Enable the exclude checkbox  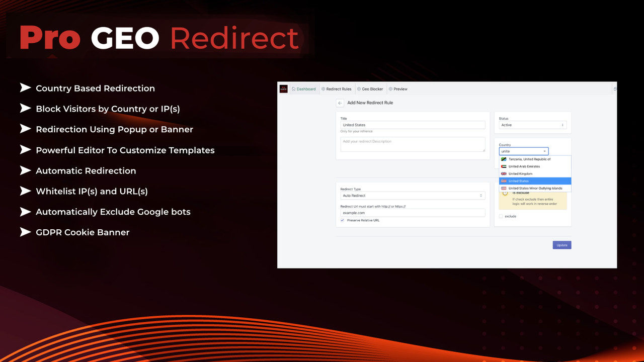point(501,216)
